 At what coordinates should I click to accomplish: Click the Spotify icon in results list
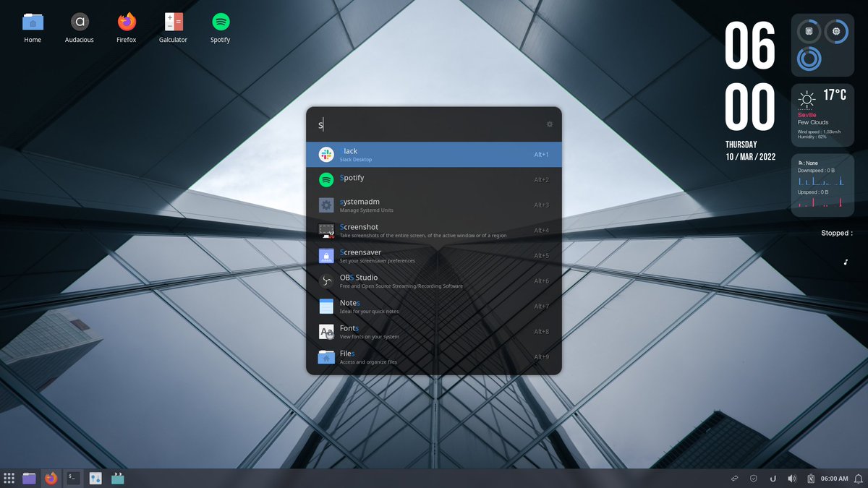coord(326,180)
